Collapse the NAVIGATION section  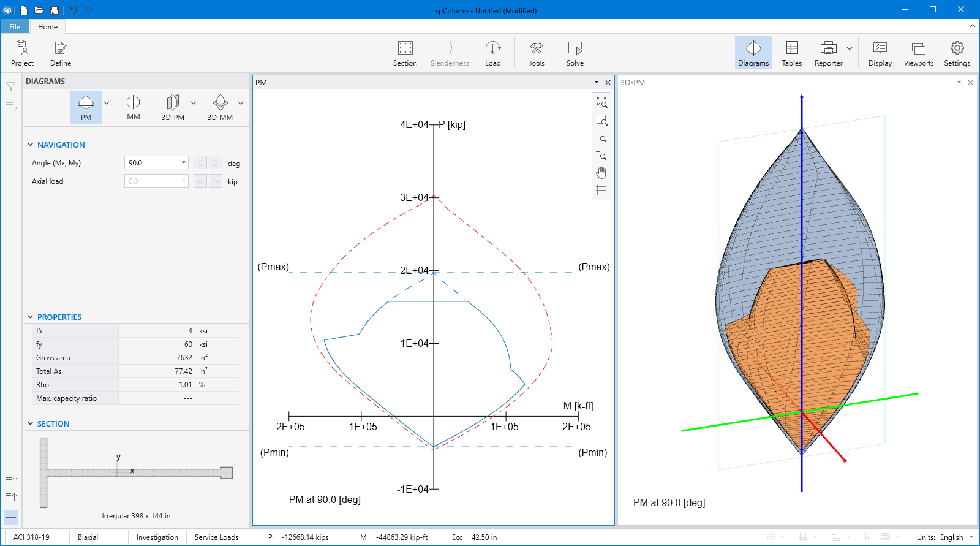[31, 145]
